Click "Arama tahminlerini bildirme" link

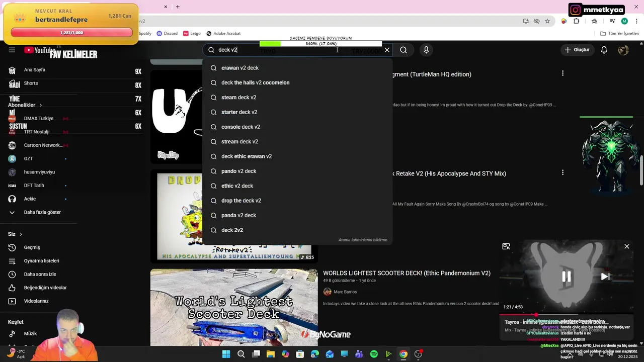coord(363,240)
